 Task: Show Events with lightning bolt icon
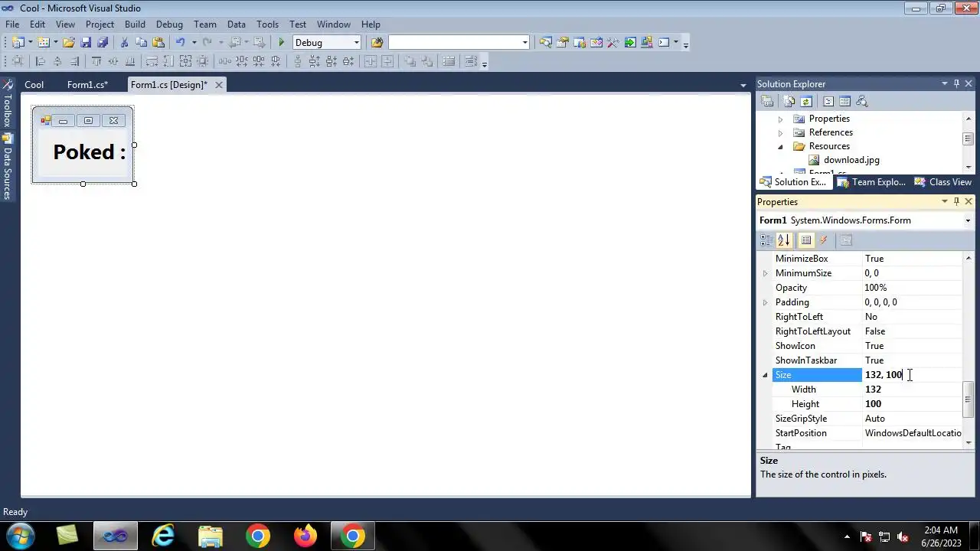(824, 240)
